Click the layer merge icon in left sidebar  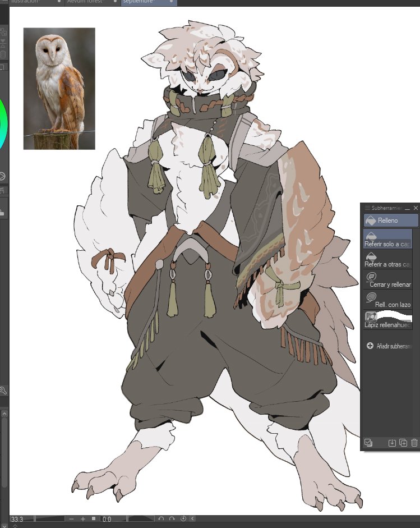tap(3, 43)
